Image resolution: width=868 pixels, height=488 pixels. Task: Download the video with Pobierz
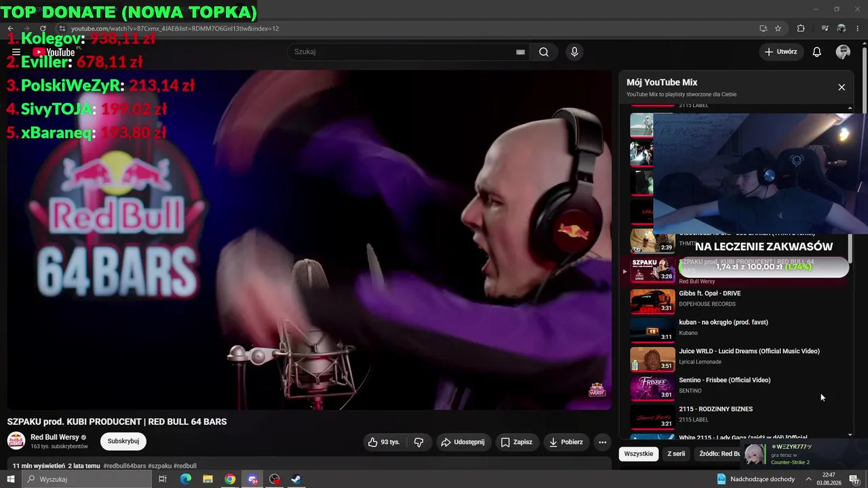566,442
